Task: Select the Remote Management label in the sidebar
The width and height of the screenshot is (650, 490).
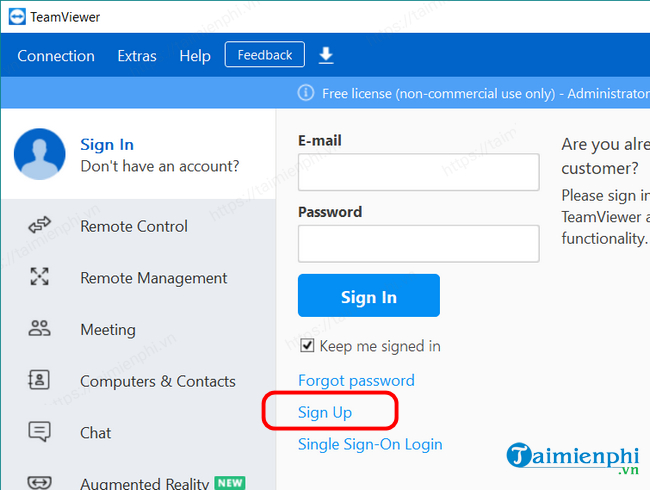Action: click(x=154, y=278)
